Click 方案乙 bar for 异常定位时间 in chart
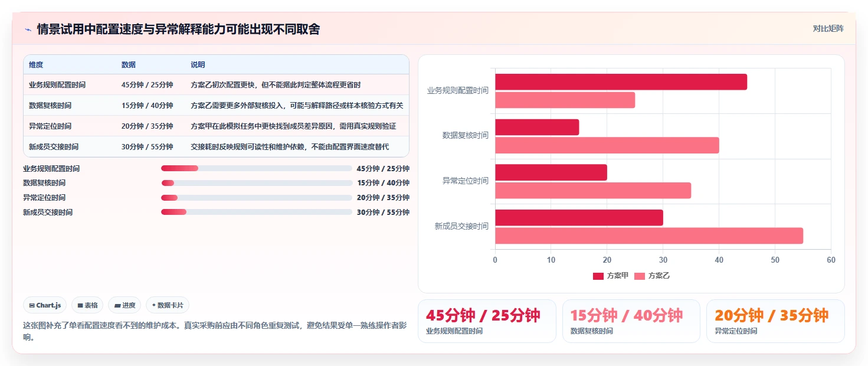This screenshot has height=366, width=868. coord(593,191)
